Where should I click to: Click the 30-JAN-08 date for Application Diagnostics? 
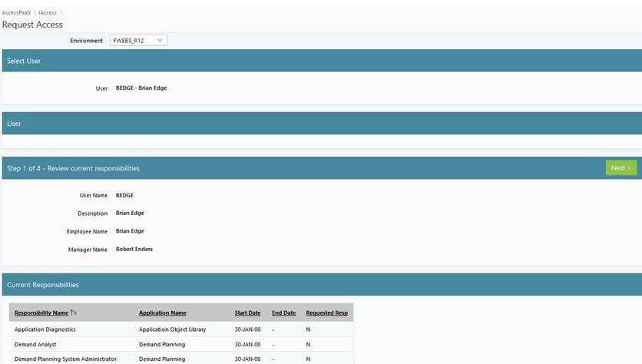248,329
